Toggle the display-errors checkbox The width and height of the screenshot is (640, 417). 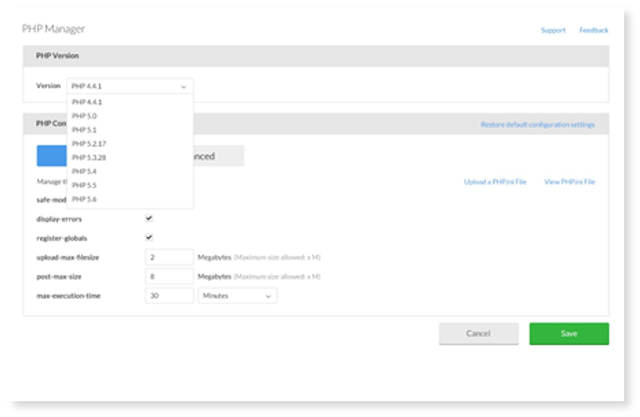[x=149, y=218]
